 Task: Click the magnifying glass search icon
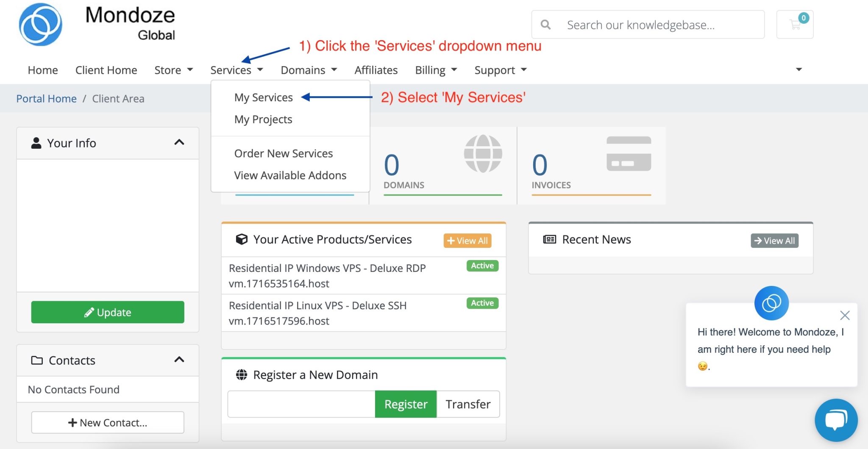546,24
